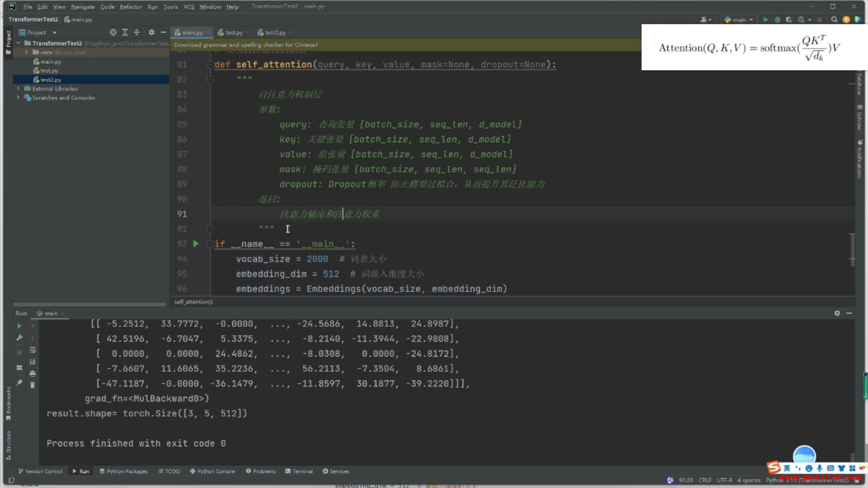
Task: Open Search Everywhere magnifier icon
Action: point(834,19)
